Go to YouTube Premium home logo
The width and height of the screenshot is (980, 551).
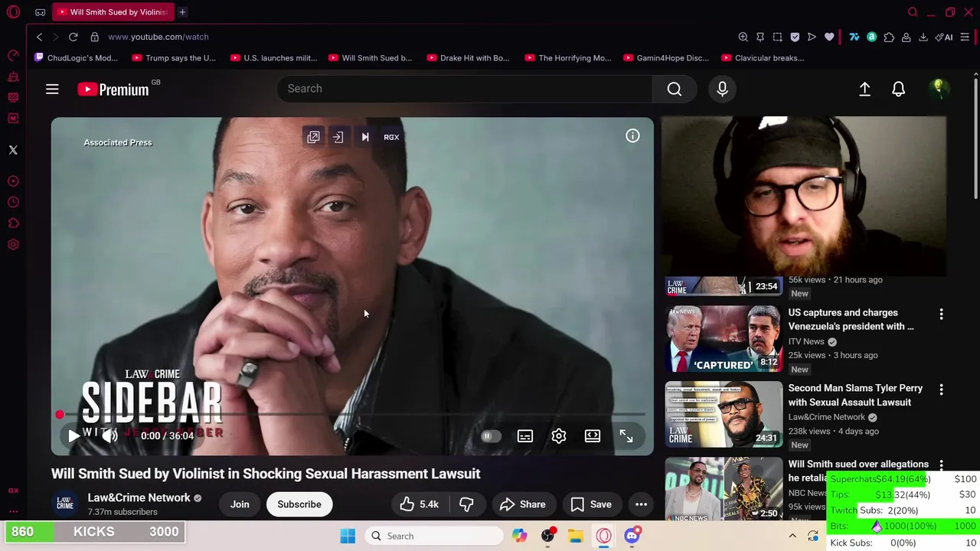point(114,90)
